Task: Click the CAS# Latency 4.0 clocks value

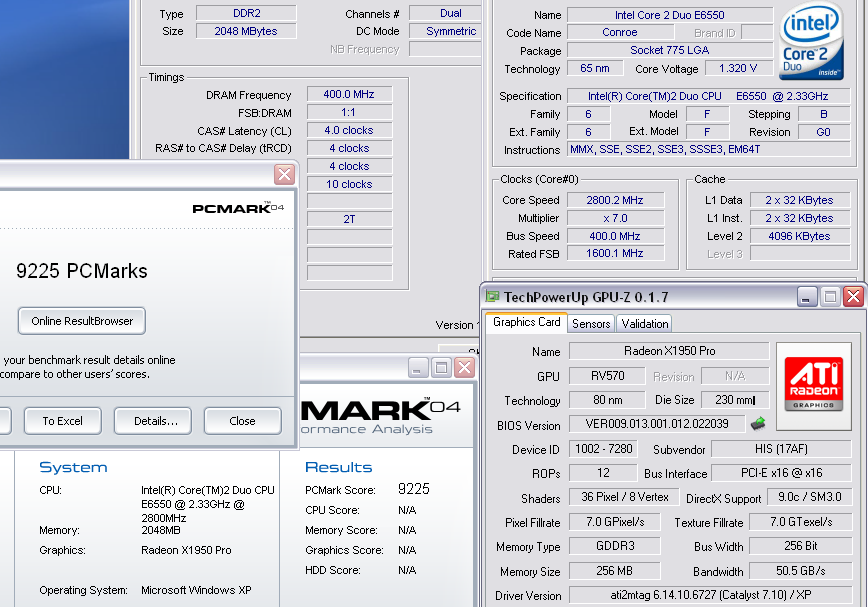Action: click(349, 130)
